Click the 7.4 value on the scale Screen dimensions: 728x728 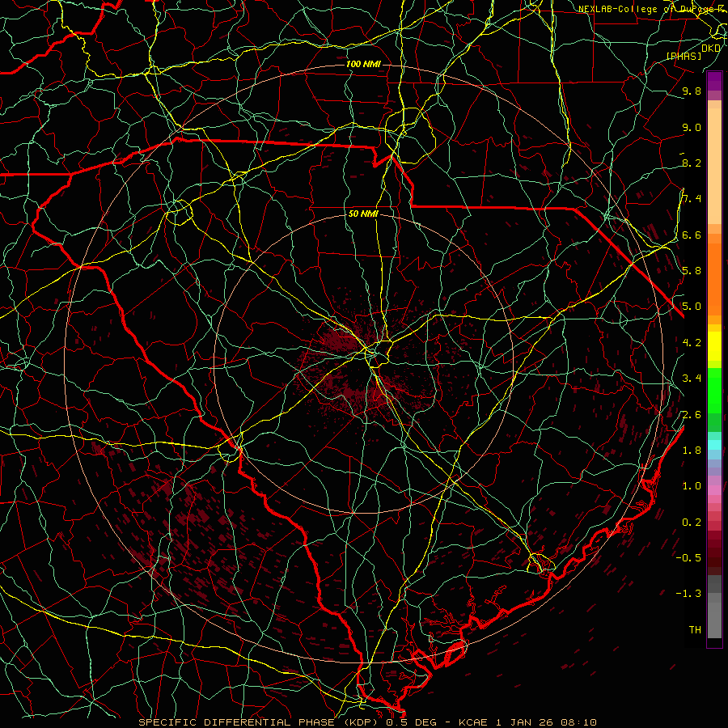click(692, 199)
